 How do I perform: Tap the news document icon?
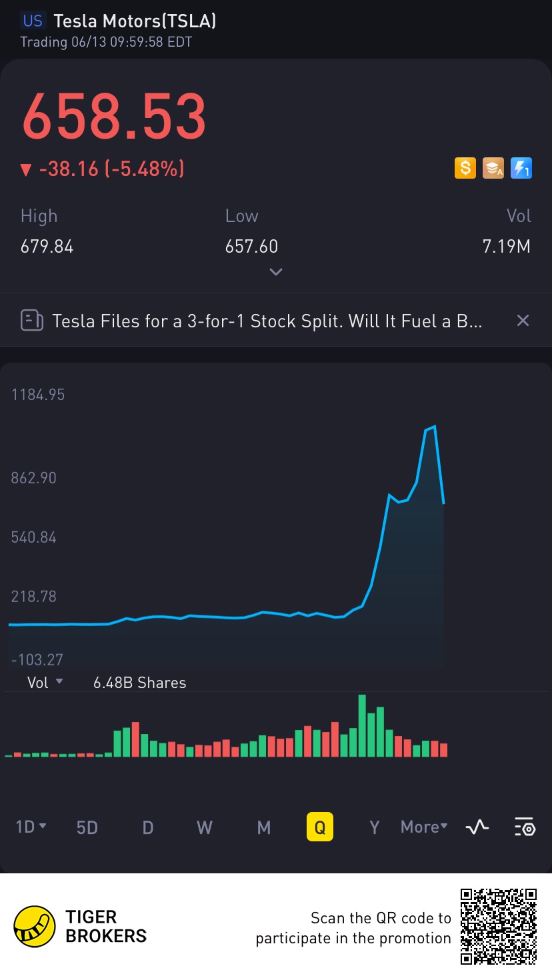[x=32, y=321]
